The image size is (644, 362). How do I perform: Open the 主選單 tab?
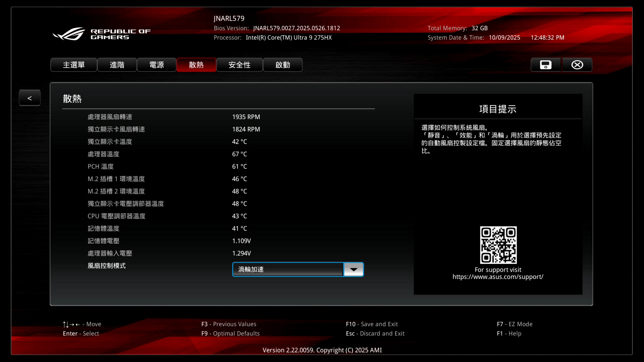(74, 65)
